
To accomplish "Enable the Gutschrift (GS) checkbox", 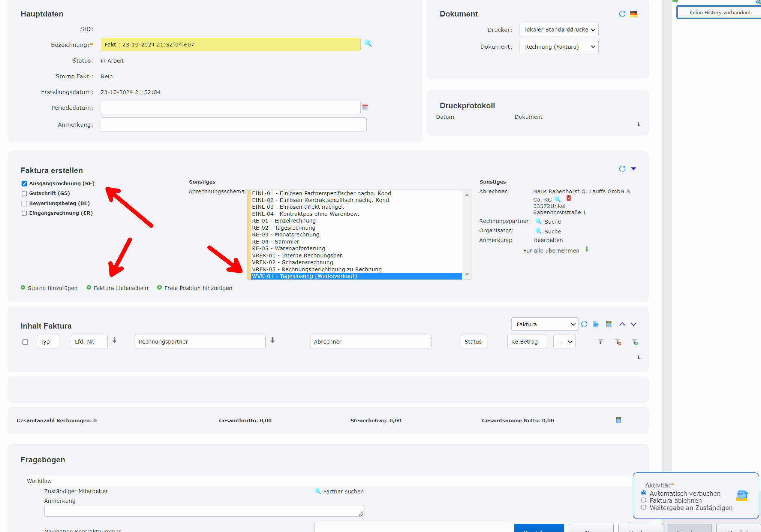I will (24, 193).
